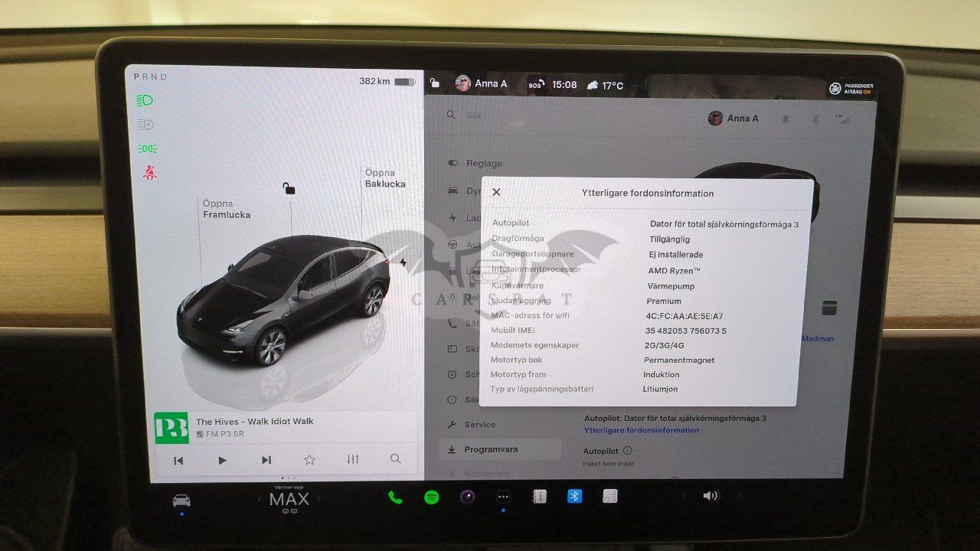Tap the 15:08 clock in the status bar
The image size is (980, 551).
[x=564, y=85]
